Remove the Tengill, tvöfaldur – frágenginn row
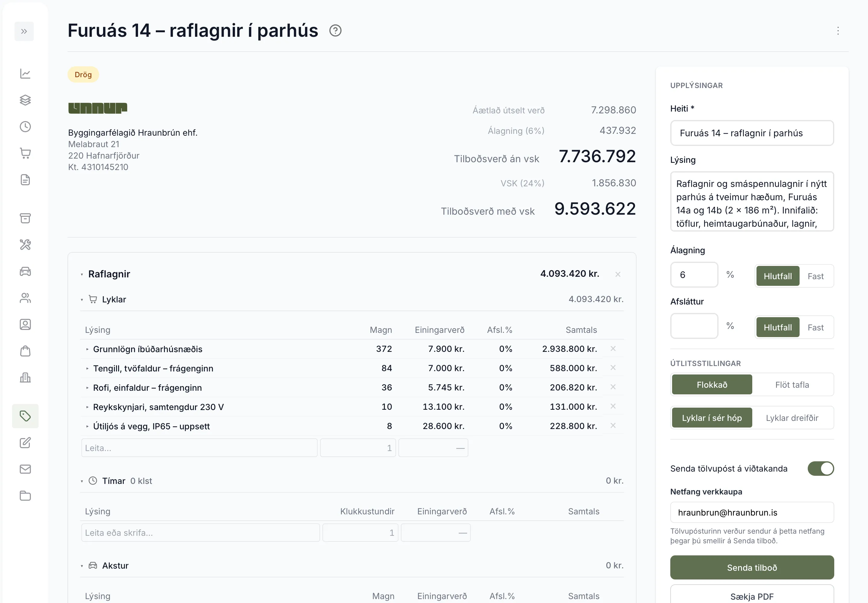The image size is (868, 603). 613,368
